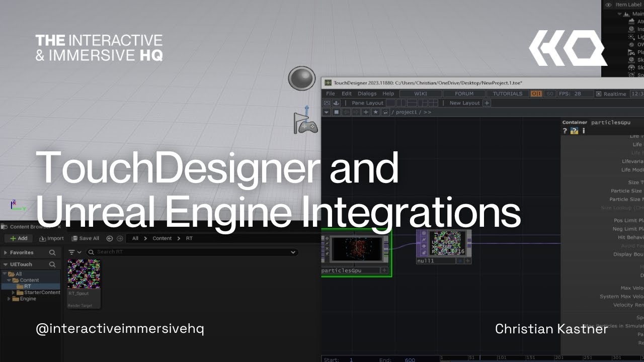The height and width of the screenshot is (362, 644).
Task: Go forward in Content Browser history
Action: tap(120, 238)
